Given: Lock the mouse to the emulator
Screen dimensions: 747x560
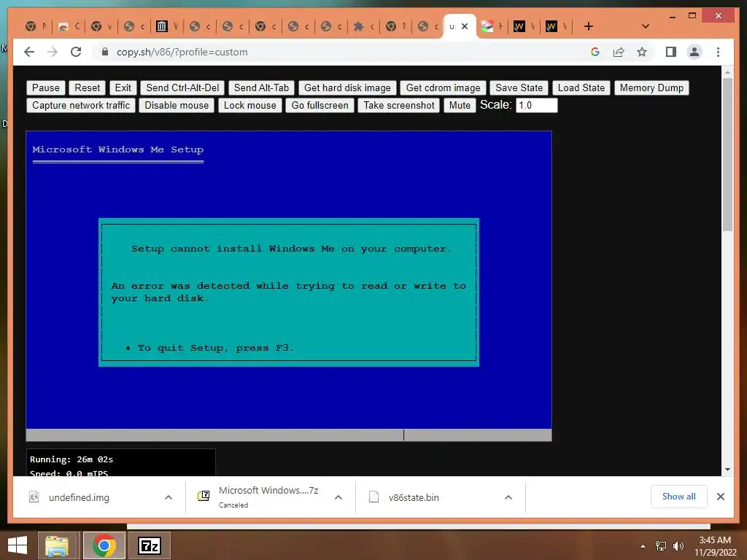Looking at the screenshot, I should pyautogui.click(x=250, y=105).
